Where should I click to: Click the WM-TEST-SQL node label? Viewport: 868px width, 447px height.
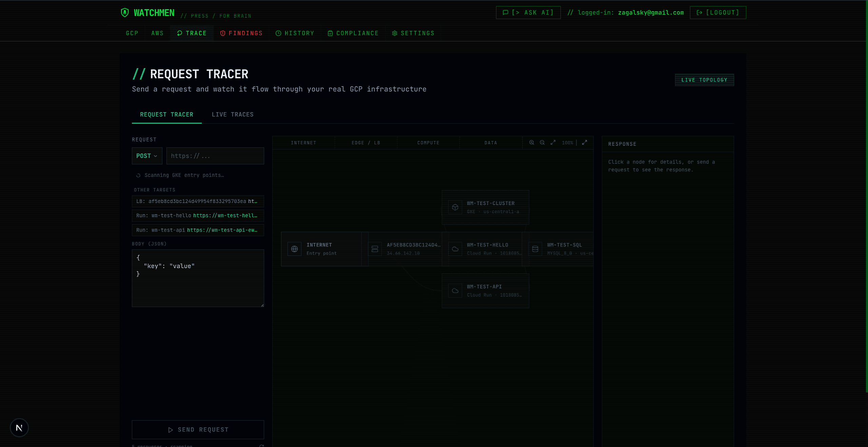click(x=565, y=245)
